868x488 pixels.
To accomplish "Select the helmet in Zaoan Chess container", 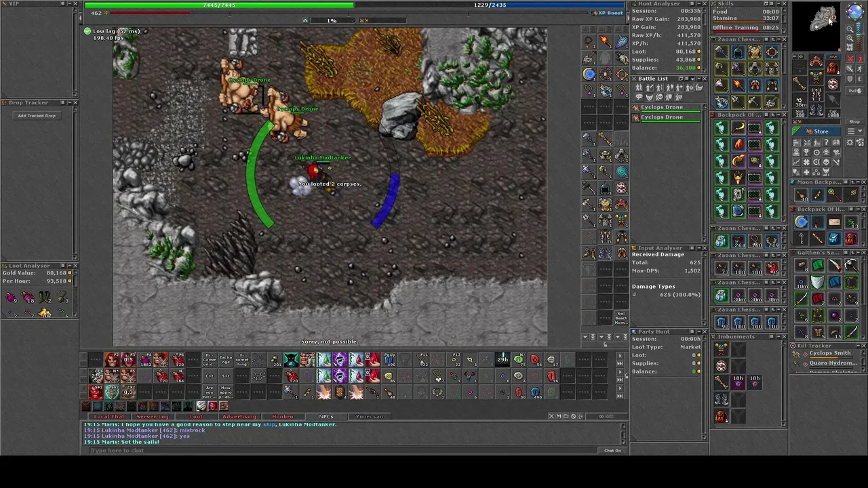I will [x=738, y=52].
